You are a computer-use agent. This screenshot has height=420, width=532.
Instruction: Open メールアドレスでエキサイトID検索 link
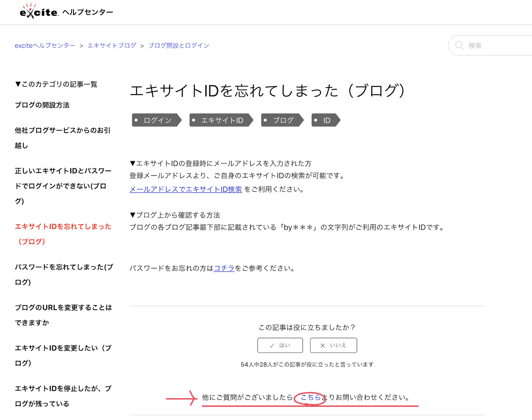[185, 189]
